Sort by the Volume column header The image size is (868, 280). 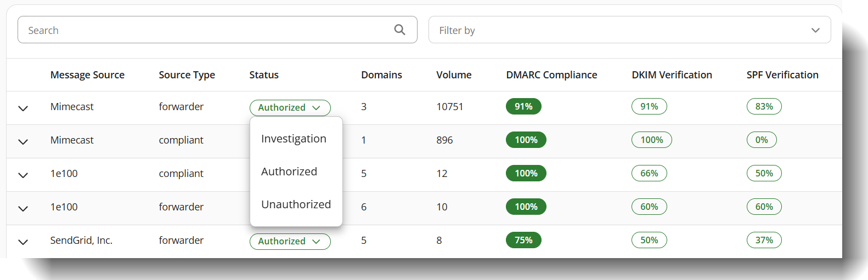tap(454, 75)
